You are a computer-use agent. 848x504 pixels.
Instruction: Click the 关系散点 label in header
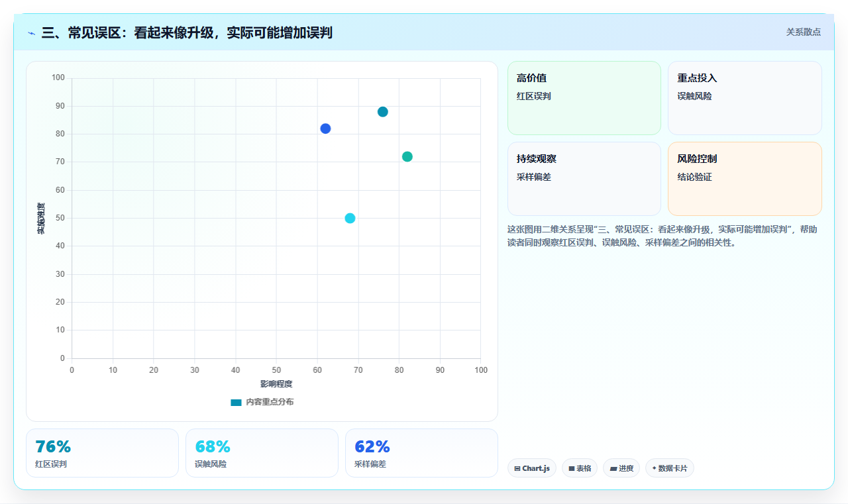(x=804, y=32)
